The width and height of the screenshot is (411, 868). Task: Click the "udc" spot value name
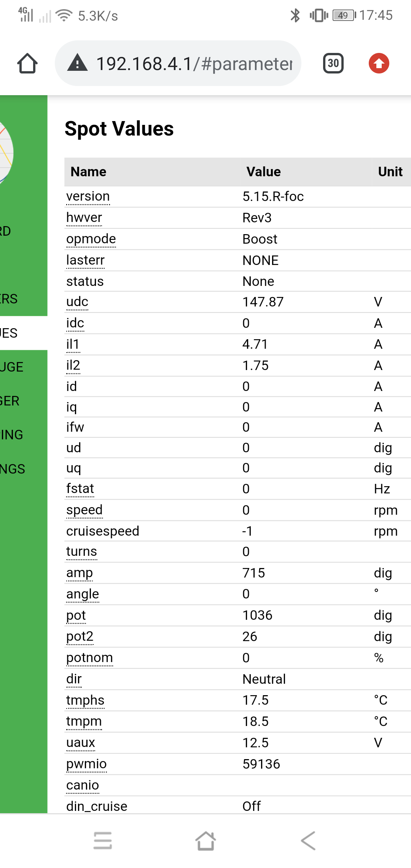77,302
